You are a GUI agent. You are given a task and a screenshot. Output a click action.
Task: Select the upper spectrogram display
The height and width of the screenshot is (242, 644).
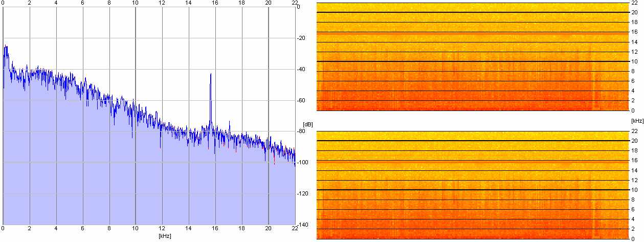[473, 56]
